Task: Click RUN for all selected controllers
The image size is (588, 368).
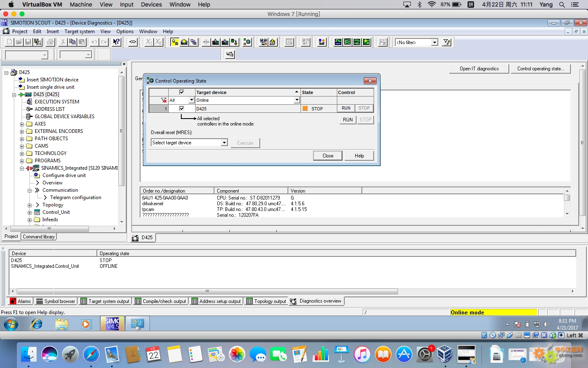Action: pyautogui.click(x=348, y=120)
